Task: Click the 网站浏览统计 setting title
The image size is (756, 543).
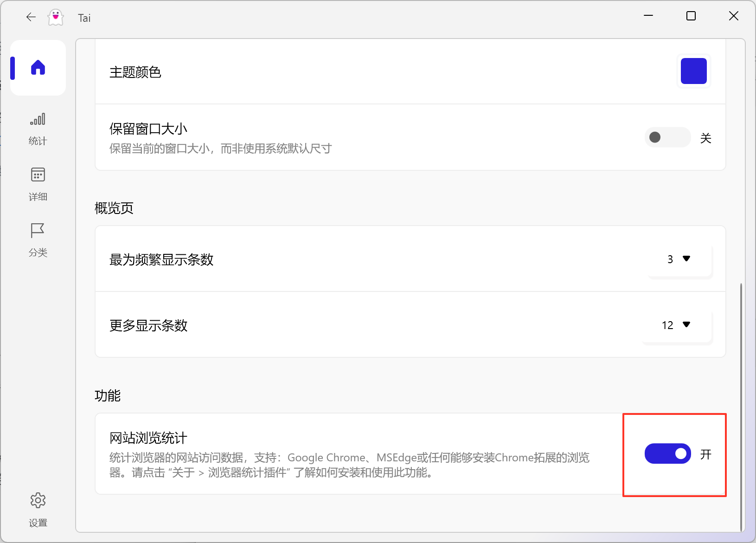Action: pos(148,438)
